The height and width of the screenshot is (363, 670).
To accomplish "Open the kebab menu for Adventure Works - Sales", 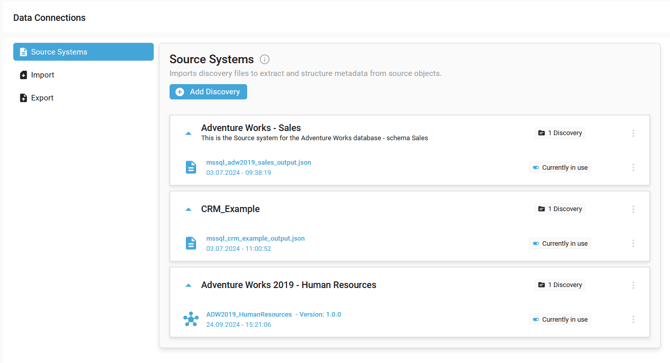I will coord(633,133).
